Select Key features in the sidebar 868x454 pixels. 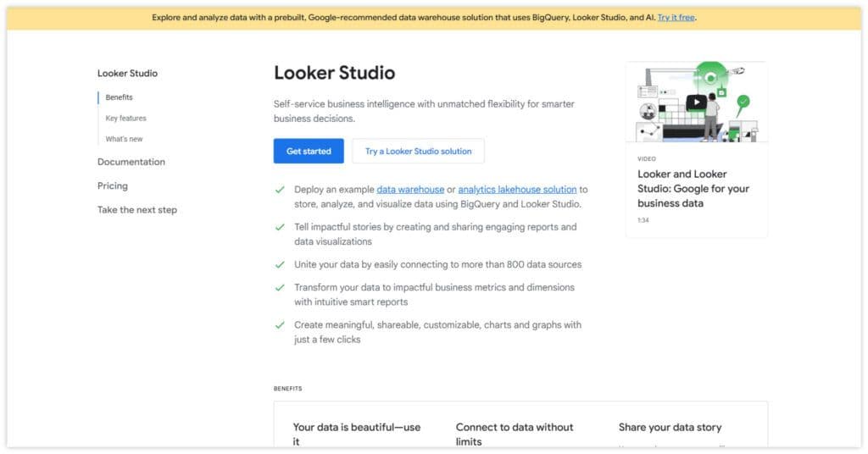point(125,119)
